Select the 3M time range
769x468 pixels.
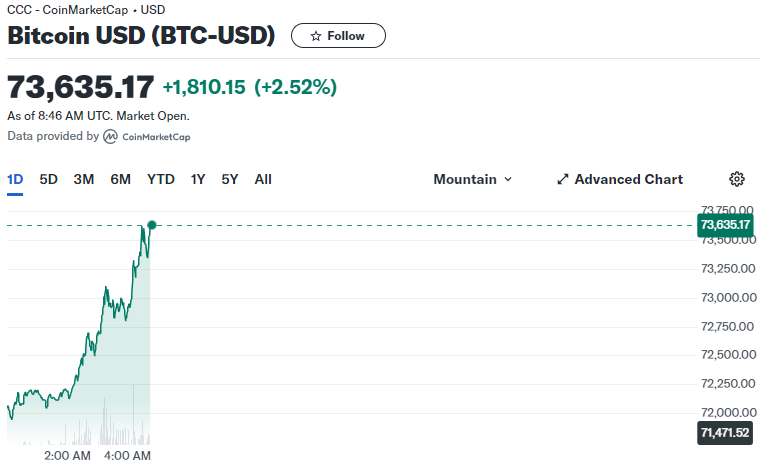[x=84, y=180]
